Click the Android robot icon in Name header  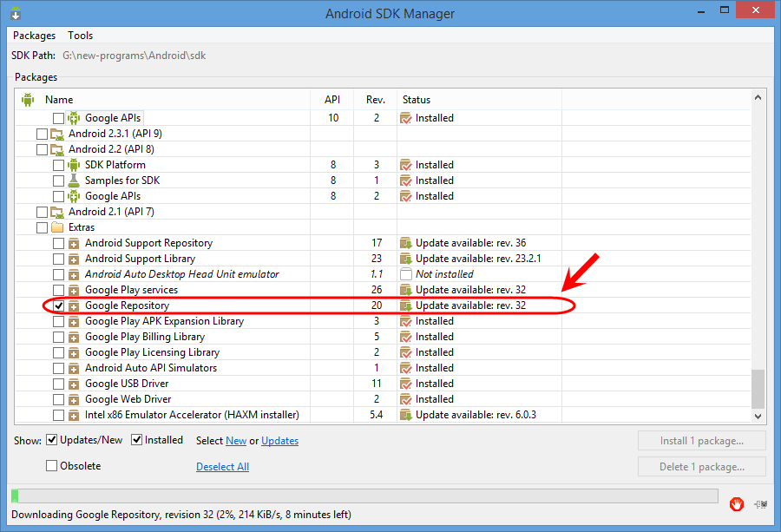point(28,100)
